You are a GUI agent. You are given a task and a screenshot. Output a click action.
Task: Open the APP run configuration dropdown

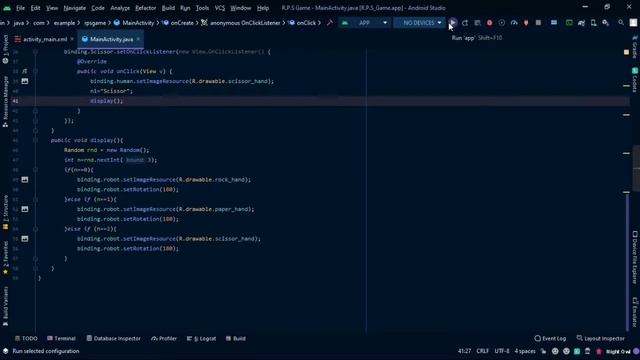pyautogui.click(x=364, y=23)
